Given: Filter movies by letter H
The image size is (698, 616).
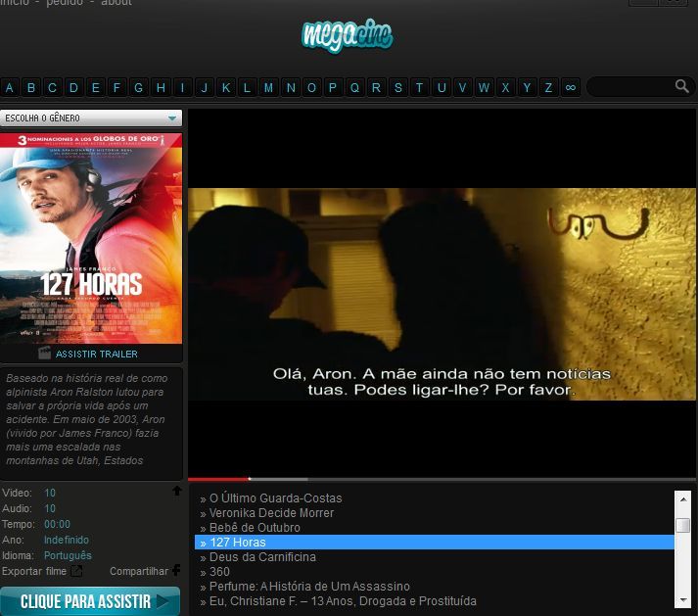Looking at the screenshot, I should pos(161,87).
